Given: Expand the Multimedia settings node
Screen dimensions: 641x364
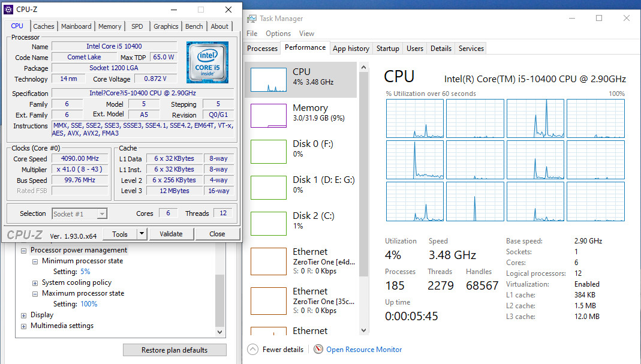Looking at the screenshot, I should coord(24,326).
